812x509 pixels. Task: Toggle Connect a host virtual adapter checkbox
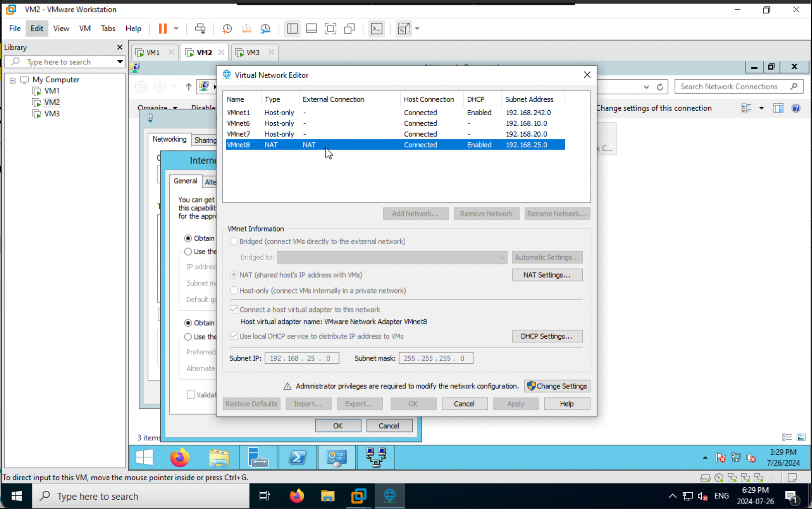pos(234,309)
